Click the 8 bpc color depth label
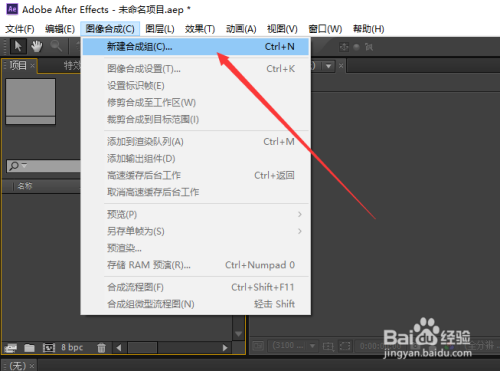This screenshot has width=500, height=371. tap(72, 347)
